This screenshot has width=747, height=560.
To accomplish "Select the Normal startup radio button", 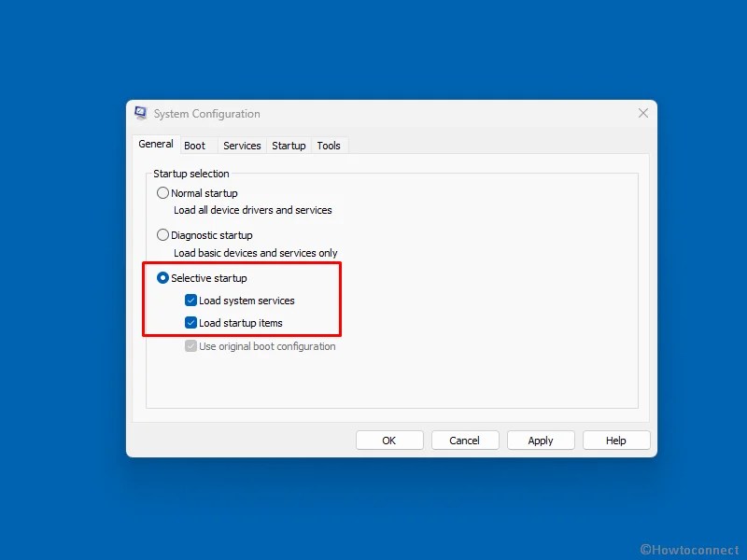I will point(163,192).
